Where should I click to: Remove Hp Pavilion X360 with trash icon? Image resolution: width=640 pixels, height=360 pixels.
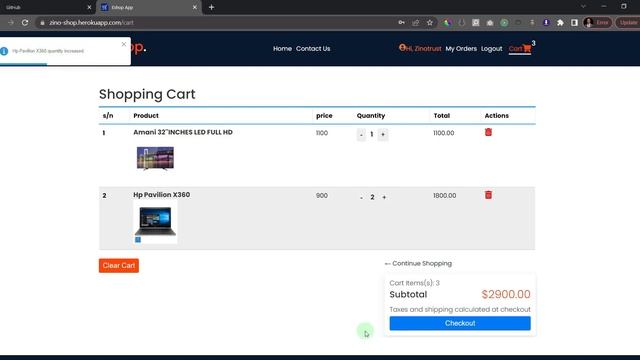click(x=488, y=195)
